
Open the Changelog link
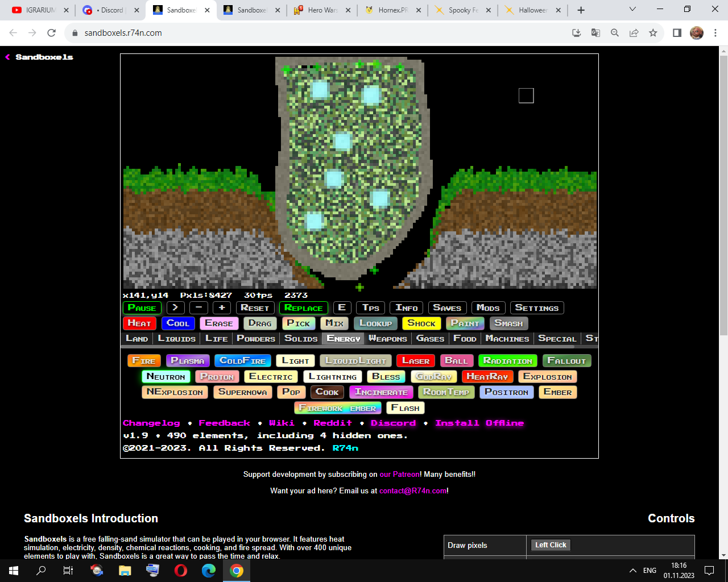pyautogui.click(x=151, y=423)
